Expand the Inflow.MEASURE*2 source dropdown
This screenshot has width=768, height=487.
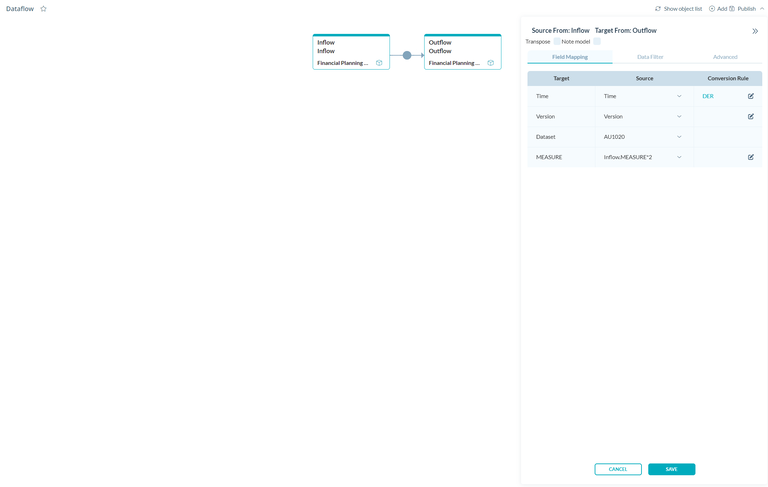pos(679,157)
